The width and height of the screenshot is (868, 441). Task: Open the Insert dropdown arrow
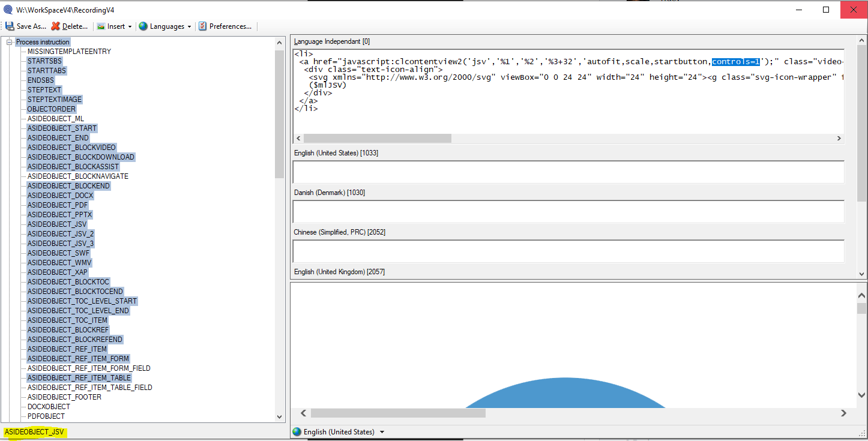coord(130,26)
